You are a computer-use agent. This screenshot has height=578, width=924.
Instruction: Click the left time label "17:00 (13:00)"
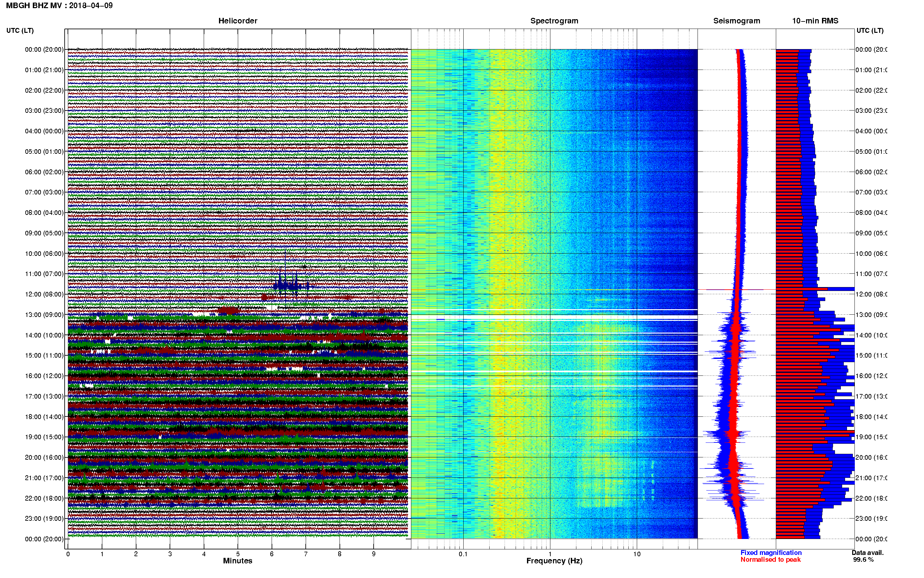pyautogui.click(x=44, y=396)
